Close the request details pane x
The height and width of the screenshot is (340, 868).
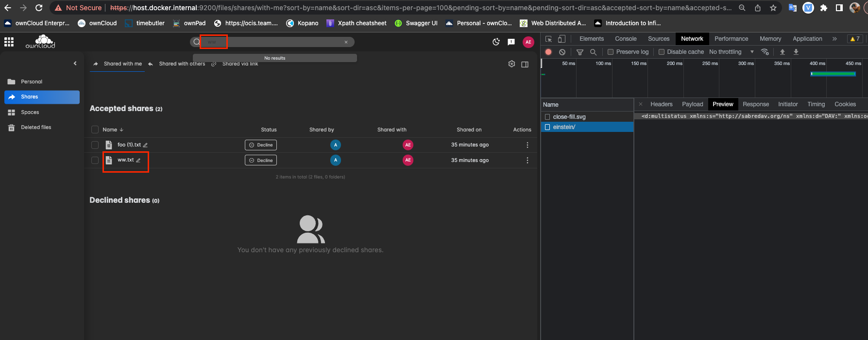641,104
